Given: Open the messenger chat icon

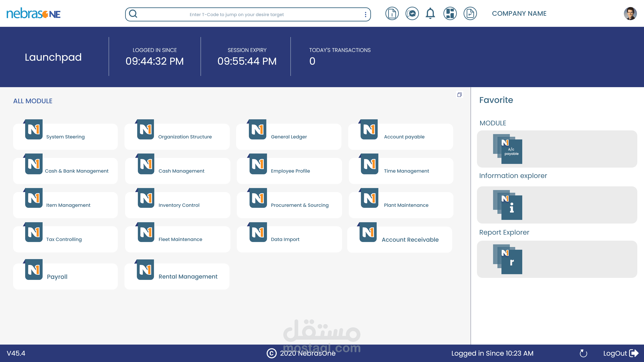Looking at the screenshot, I should (x=412, y=13).
